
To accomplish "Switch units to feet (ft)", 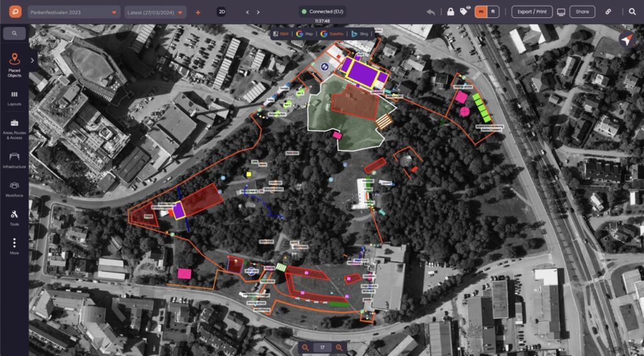I will point(493,11).
